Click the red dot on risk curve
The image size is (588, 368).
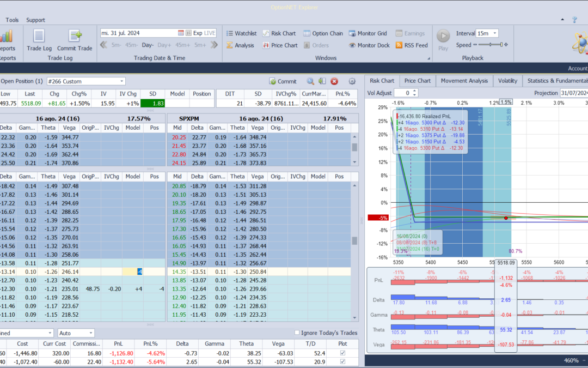[506, 218]
